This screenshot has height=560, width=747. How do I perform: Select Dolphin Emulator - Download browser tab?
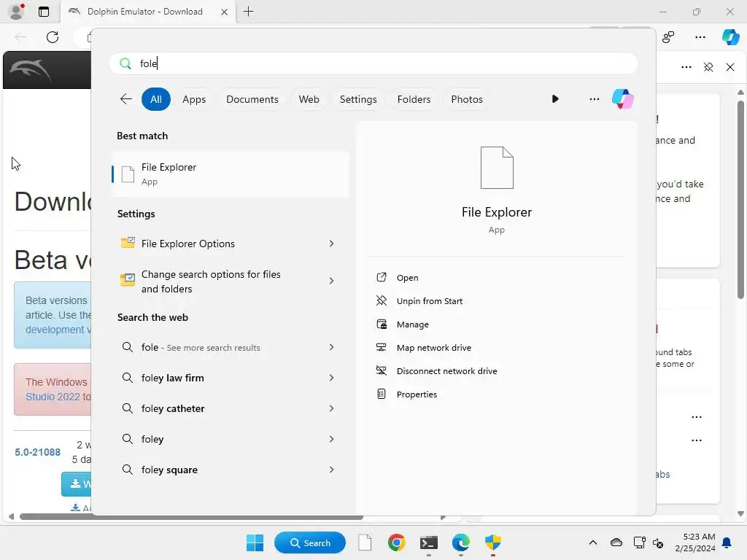pyautogui.click(x=147, y=12)
